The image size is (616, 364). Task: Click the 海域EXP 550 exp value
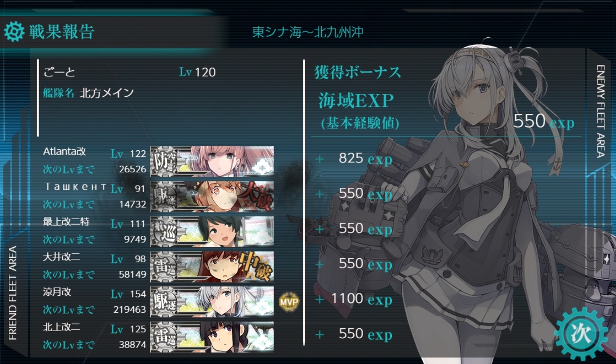point(543,121)
